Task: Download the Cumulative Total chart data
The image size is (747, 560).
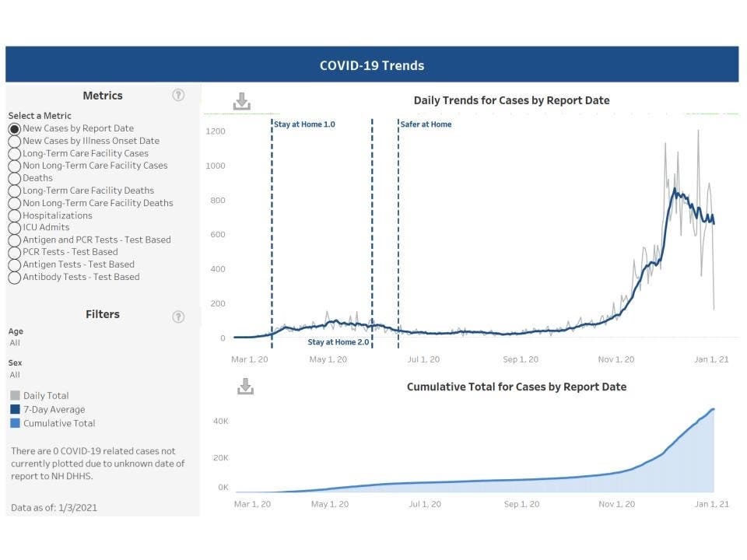Action: [244, 386]
